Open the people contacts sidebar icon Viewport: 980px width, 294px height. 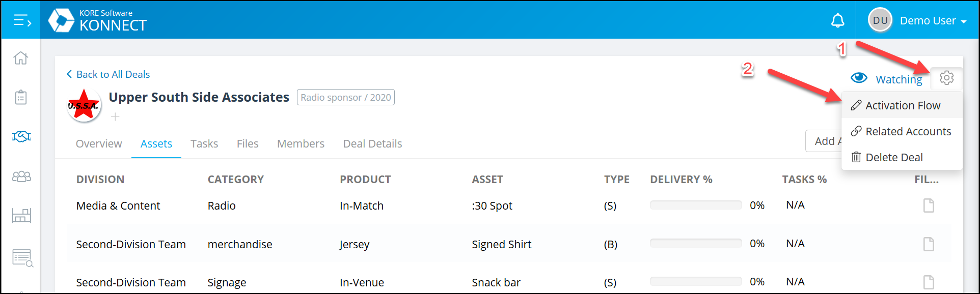21,176
